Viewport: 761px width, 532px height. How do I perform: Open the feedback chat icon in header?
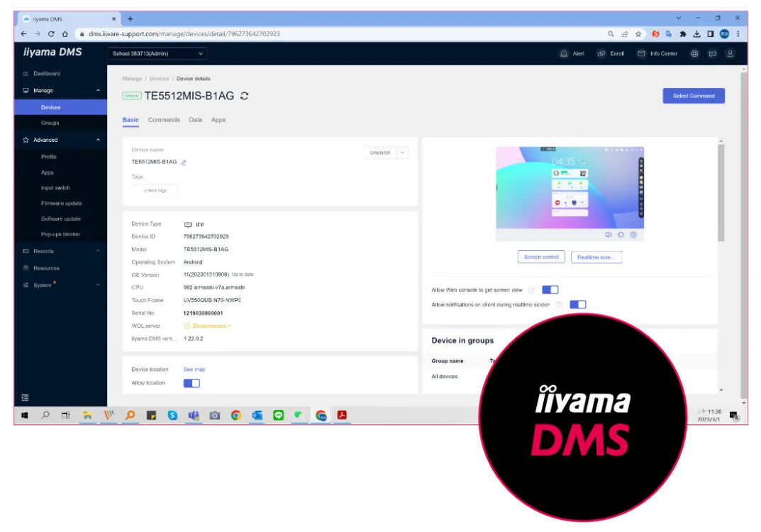point(712,53)
